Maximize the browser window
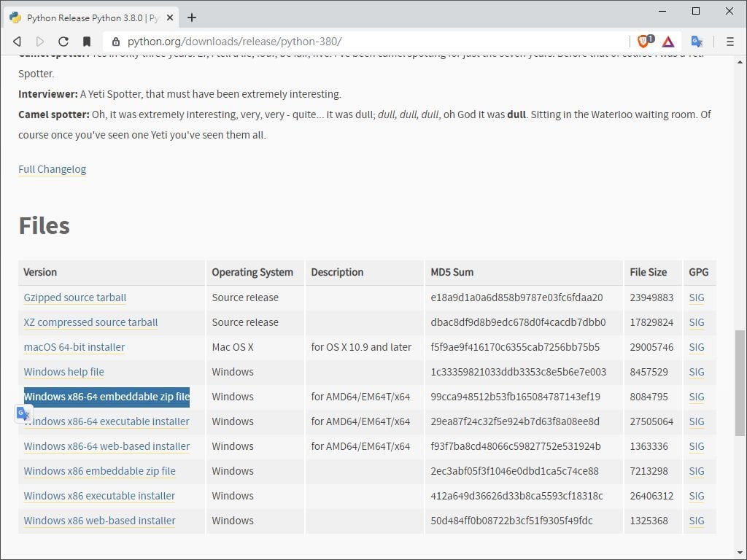 coord(695,11)
